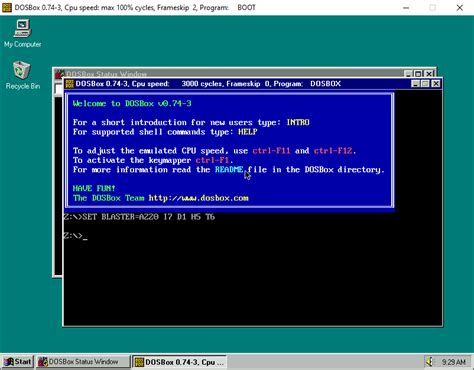This screenshot has height=370, width=474.
Task: Click the Welcome to DOSBox v0.74-3 heading
Action: click(132, 103)
